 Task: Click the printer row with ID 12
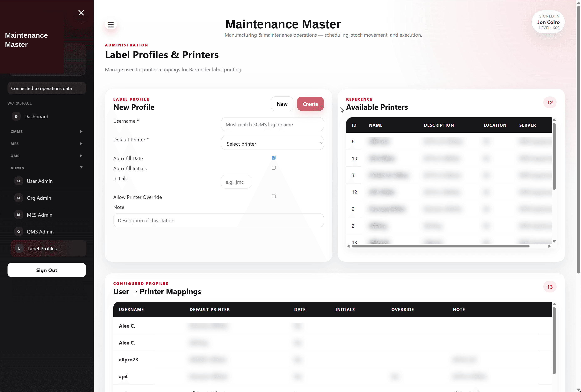coord(449,192)
